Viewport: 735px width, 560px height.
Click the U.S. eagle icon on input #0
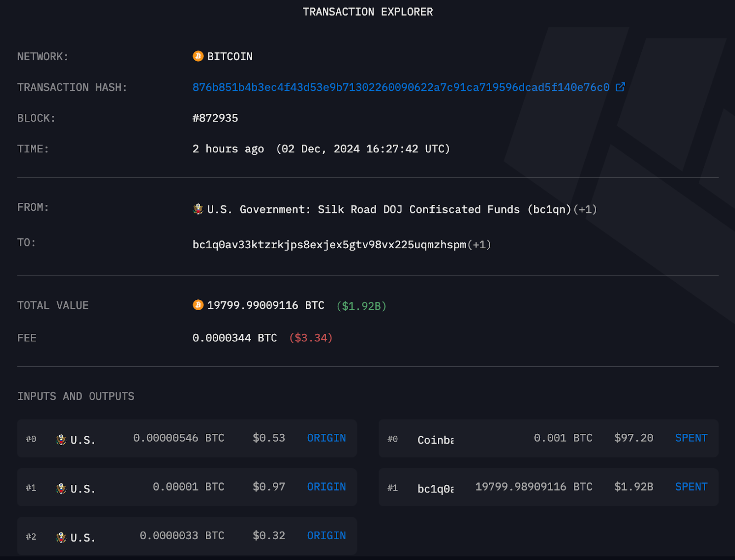[x=61, y=438]
